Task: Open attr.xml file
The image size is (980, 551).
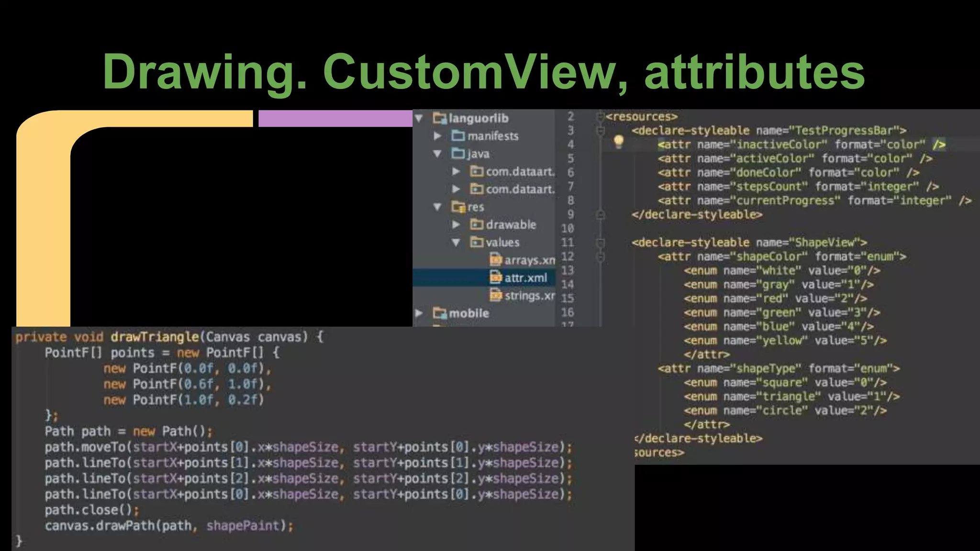Action: 525,278
